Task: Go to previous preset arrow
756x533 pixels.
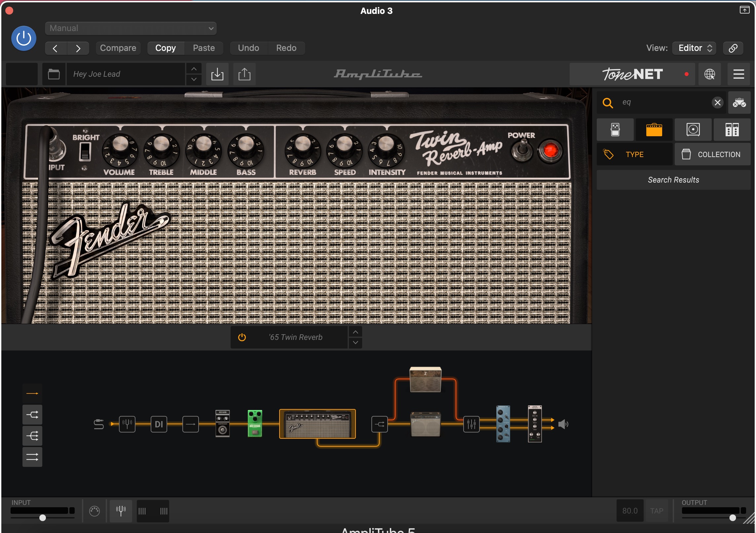Action: [x=56, y=48]
